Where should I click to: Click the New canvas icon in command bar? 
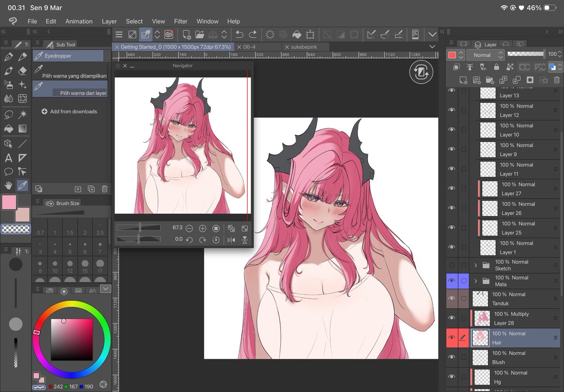click(x=187, y=34)
